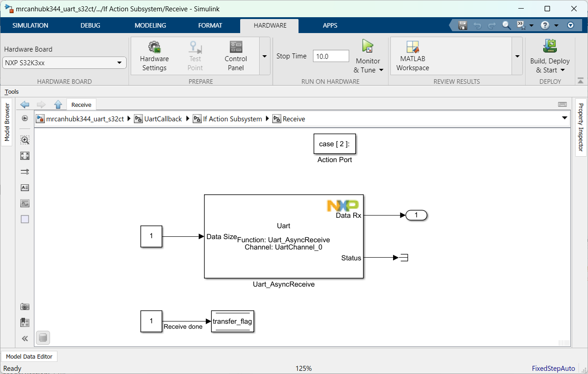Select the Area annotation tool

pos(25,219)
